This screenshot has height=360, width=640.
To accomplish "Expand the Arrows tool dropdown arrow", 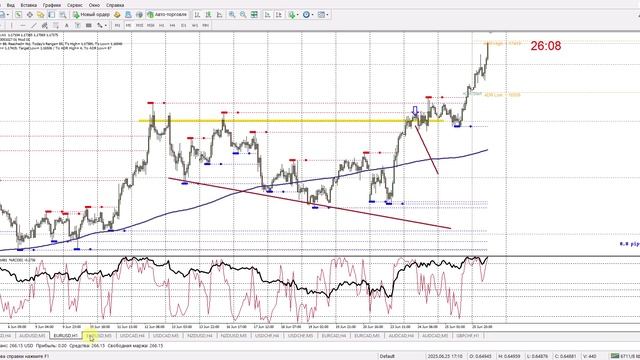I will [x=105, y=25].
